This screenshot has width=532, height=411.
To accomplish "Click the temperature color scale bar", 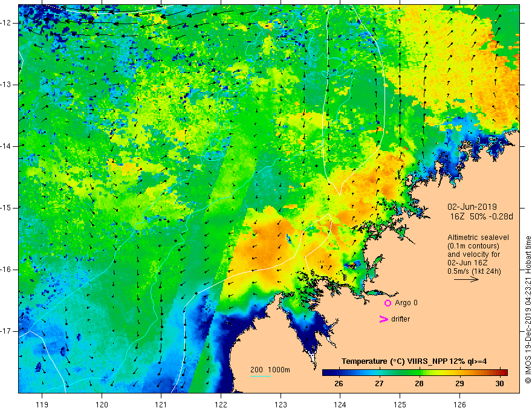I will click(415, 372).
